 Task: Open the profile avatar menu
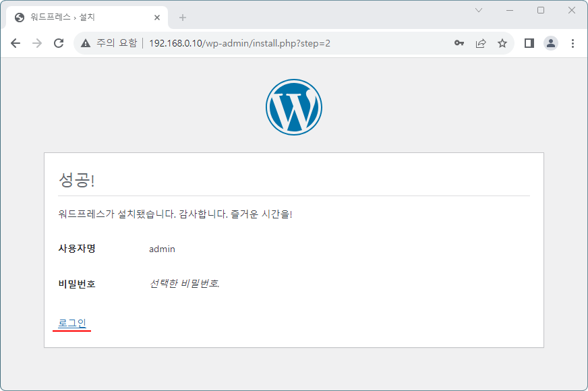coord(551,43)
